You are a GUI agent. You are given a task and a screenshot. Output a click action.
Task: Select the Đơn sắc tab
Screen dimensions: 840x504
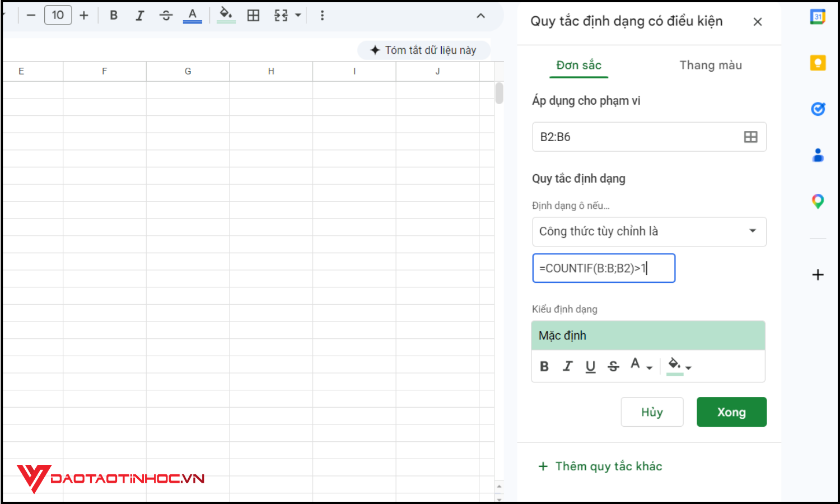[x=578, y=65]
